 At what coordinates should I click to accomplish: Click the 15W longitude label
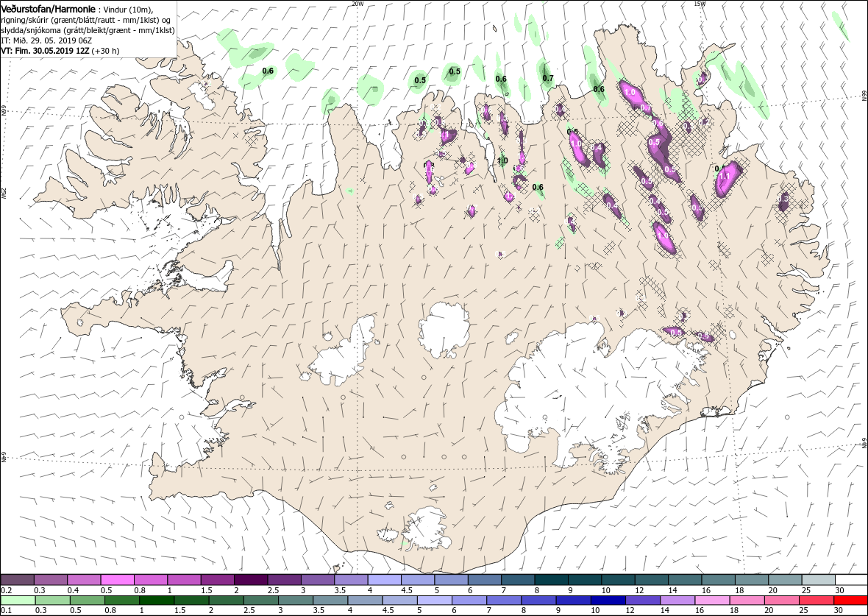pyautogui.click(x=700, y=4)
